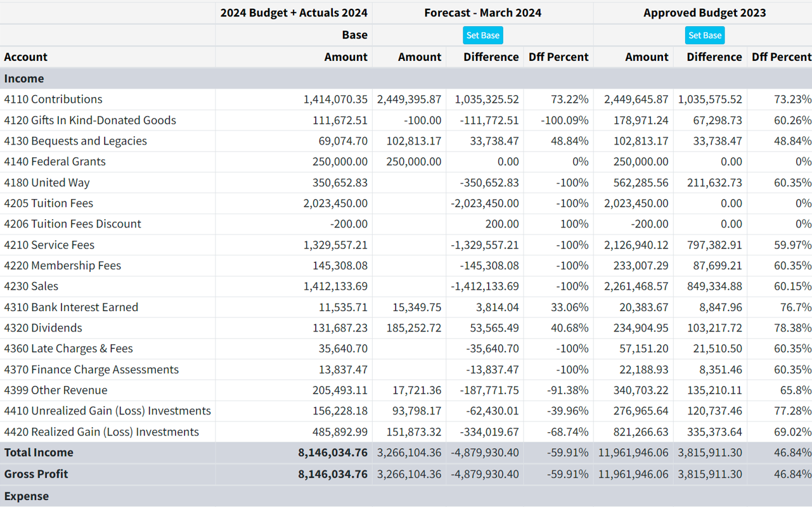This screenshot has width=812, height=507.
Task: Click the 178,971.24 approved budget amount
Action: click(x=641, y=120)
